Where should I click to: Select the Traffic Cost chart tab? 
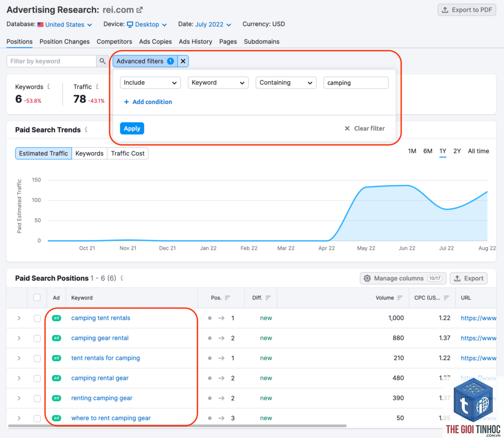(127, 154)
